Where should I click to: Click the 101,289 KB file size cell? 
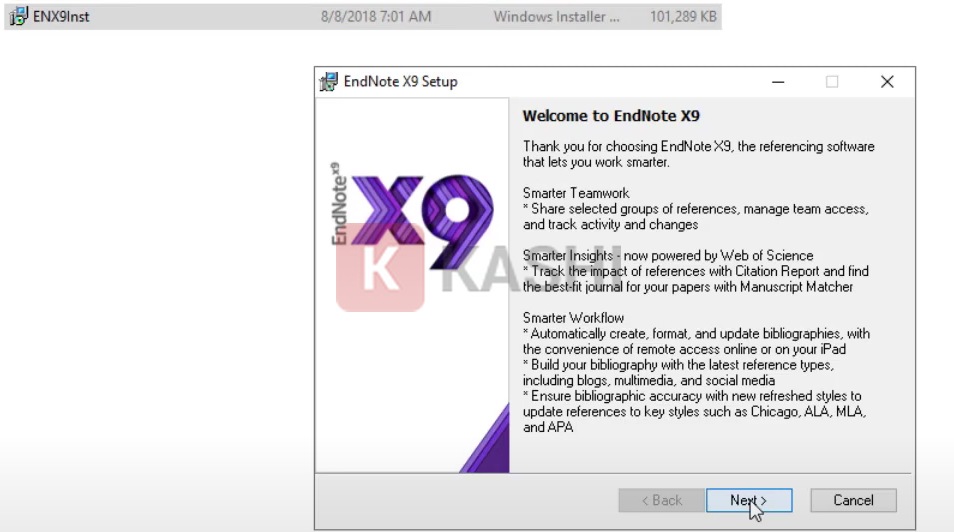pyautogui.click(x=683, y=17)
